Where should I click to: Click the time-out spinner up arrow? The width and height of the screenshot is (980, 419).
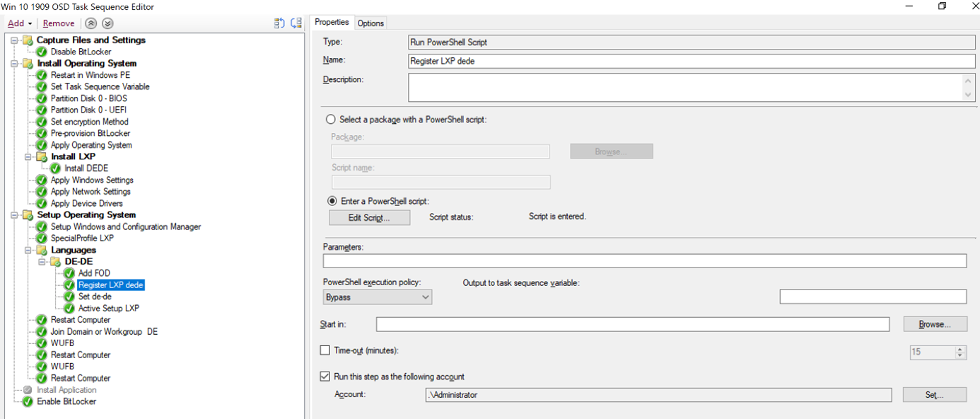pyautogui.click(x=959, y=348)
